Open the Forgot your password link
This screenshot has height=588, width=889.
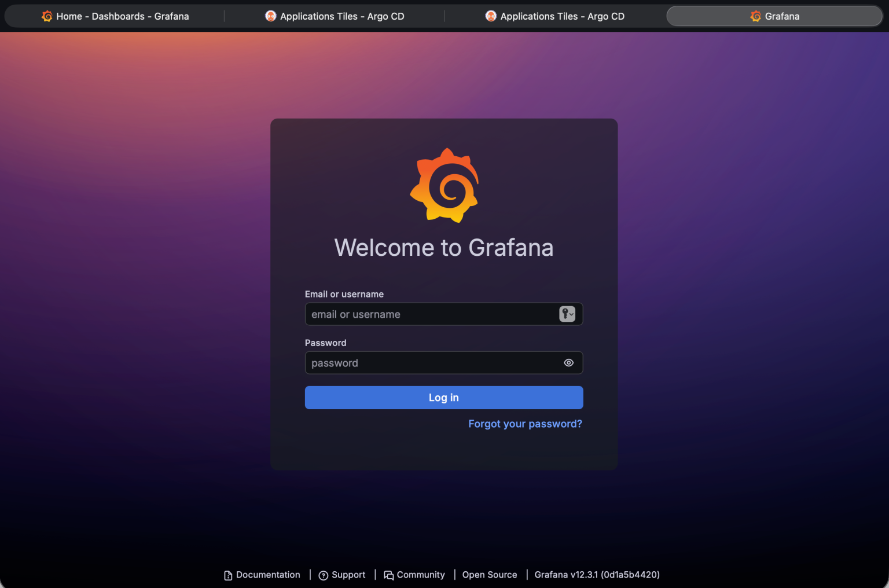(x=525, y=424)
